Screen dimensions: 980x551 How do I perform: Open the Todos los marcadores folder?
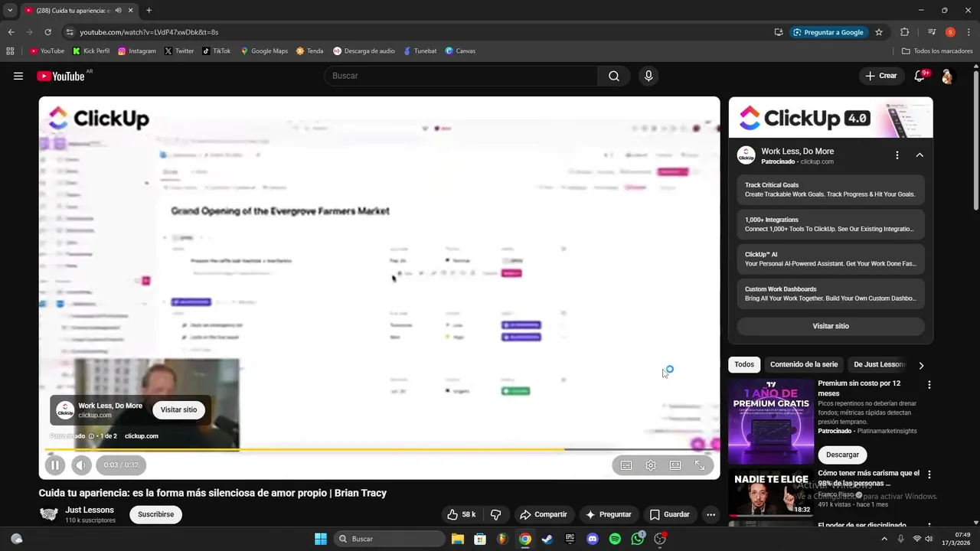click(937, 51)
